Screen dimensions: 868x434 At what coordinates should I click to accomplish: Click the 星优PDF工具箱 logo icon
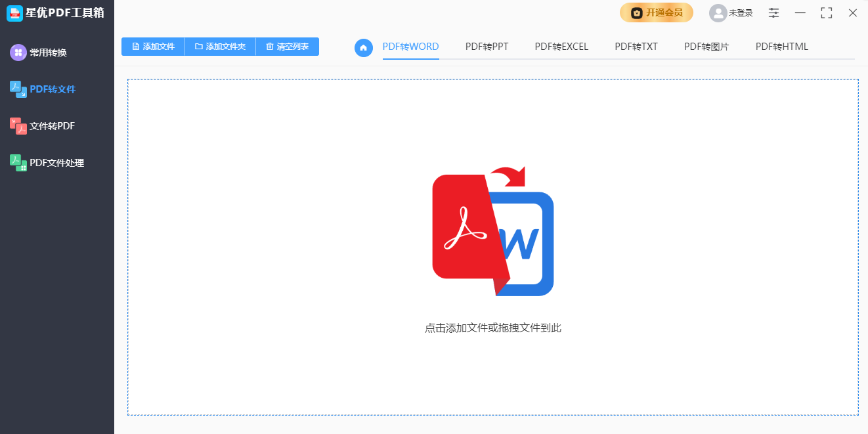point(14,13)
